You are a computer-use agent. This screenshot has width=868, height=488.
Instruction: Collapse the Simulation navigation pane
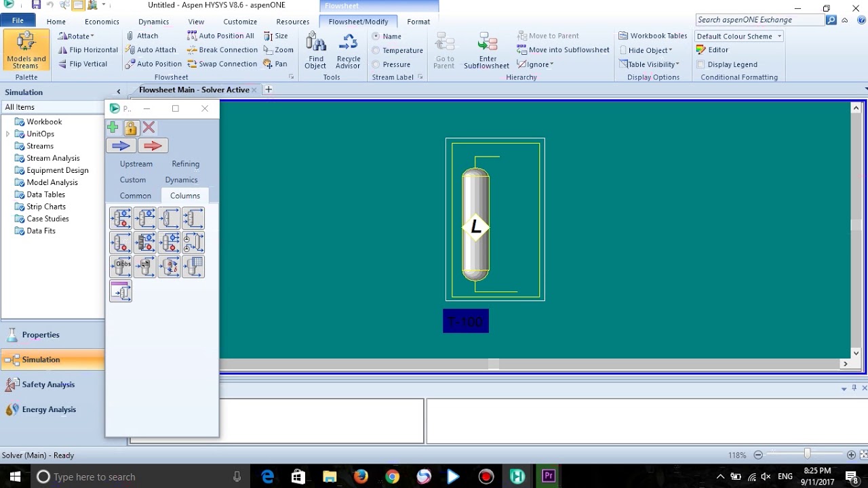click(x=119, y=92)
